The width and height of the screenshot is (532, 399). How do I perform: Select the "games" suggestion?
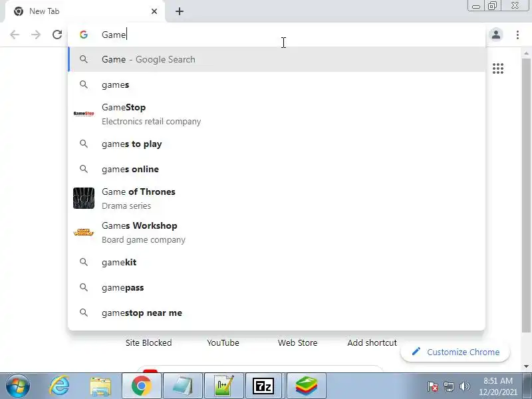point(277,85)
